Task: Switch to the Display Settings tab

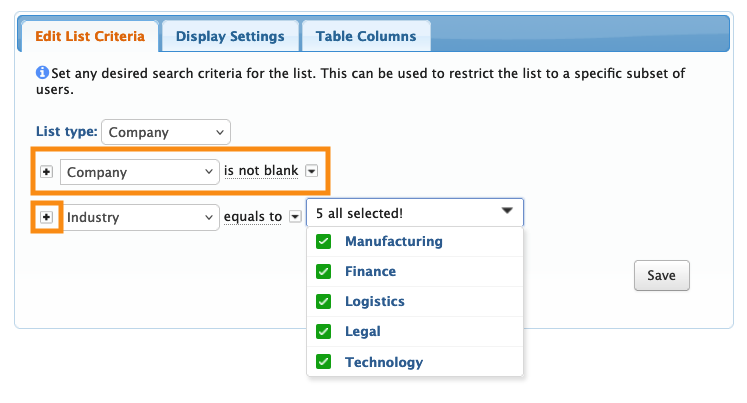Action: [x=230, y=37]
